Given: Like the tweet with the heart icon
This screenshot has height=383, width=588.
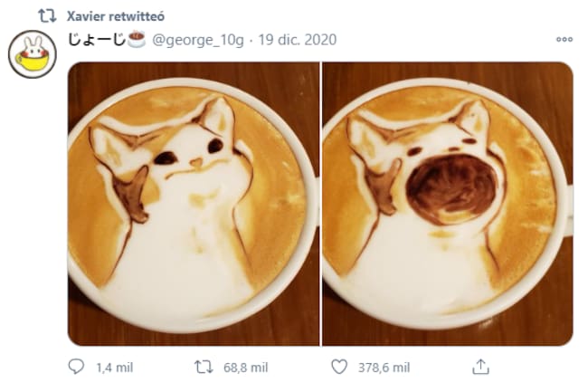Looking at the screenshot, I should [x=339, y=367].
